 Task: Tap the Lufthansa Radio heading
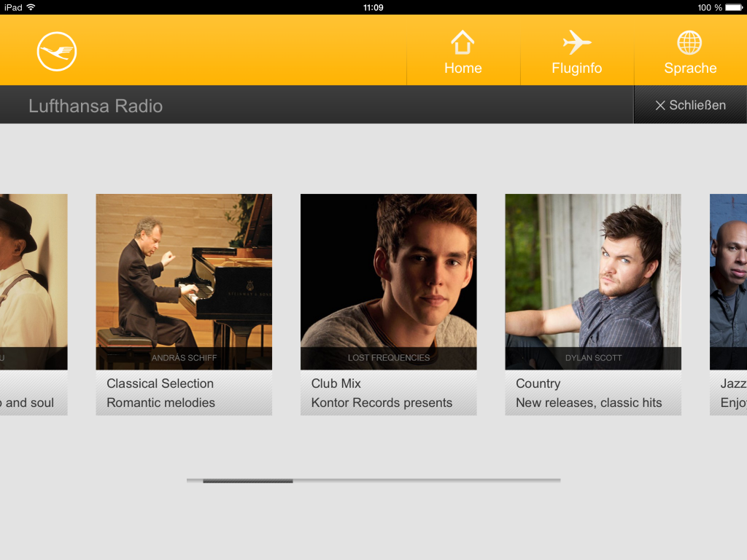click(x=96, y=106)
